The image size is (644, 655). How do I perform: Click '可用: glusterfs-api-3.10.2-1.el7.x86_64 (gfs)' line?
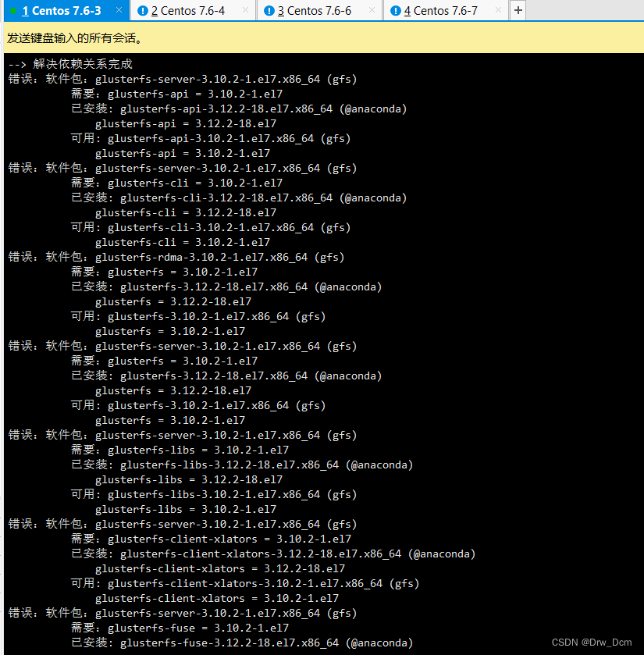pyautogui.click(x=211, y=138)
